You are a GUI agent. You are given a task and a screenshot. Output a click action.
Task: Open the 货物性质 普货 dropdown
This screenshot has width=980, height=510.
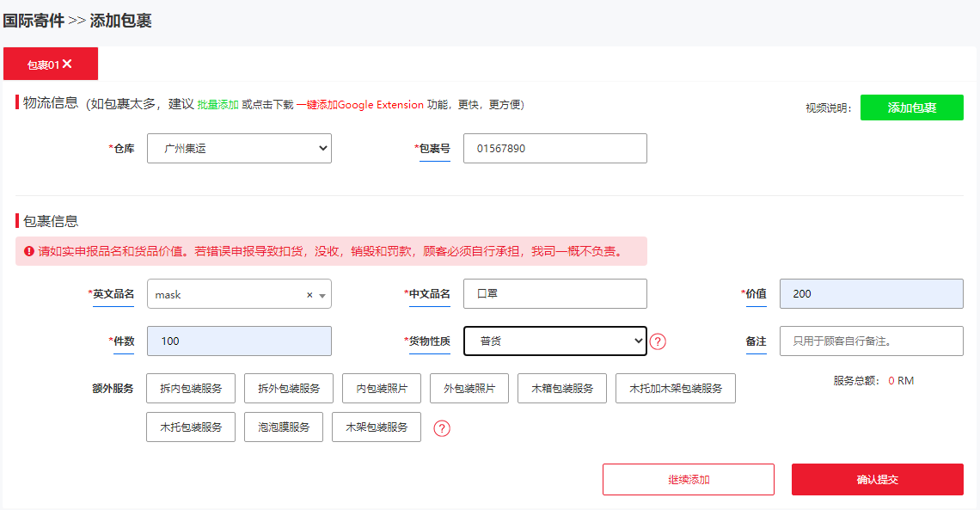point(555,341)
